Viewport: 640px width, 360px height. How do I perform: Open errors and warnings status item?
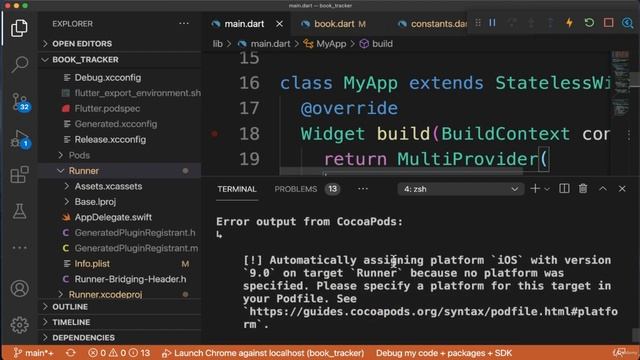[x=119, y=353]
